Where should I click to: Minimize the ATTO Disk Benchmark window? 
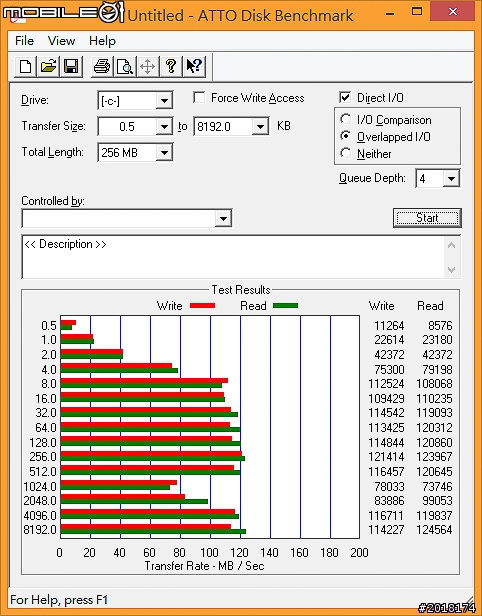click(390, 13)
